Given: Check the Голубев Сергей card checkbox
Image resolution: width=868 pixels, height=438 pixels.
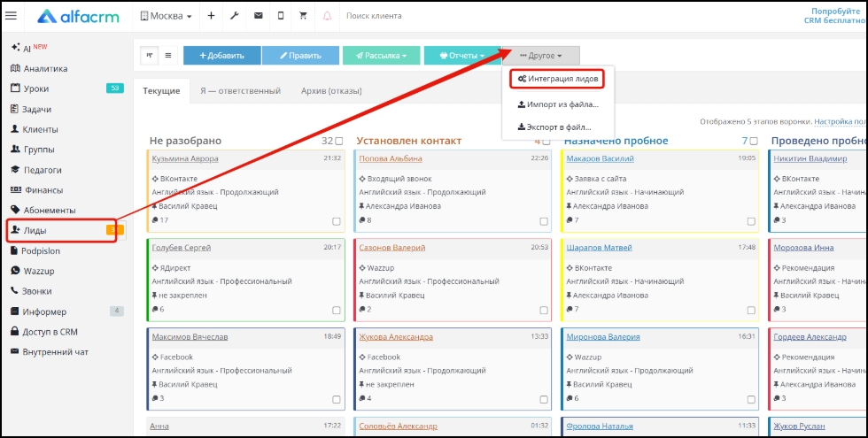Looking at the screenshot, I should (337, 311).
